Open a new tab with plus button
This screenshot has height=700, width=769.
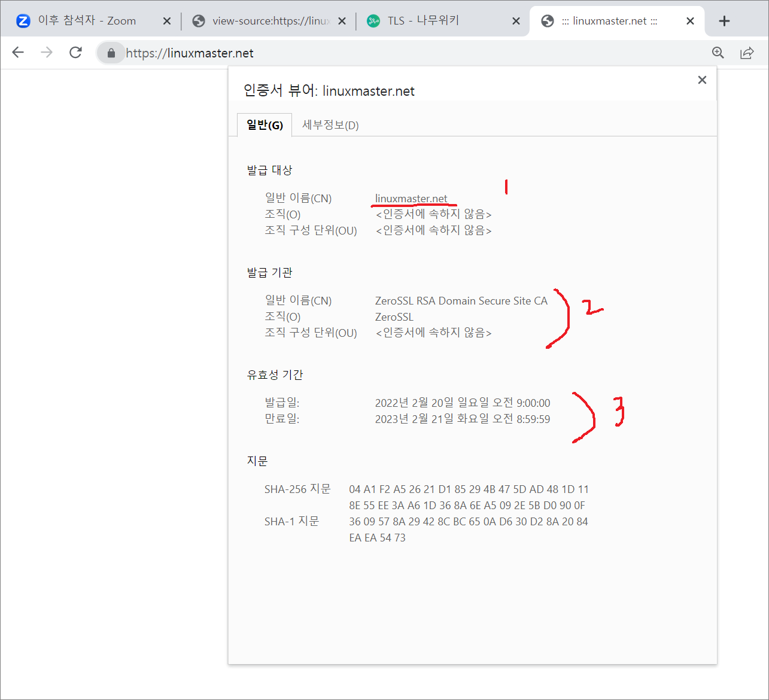click(x=724, y=21)
